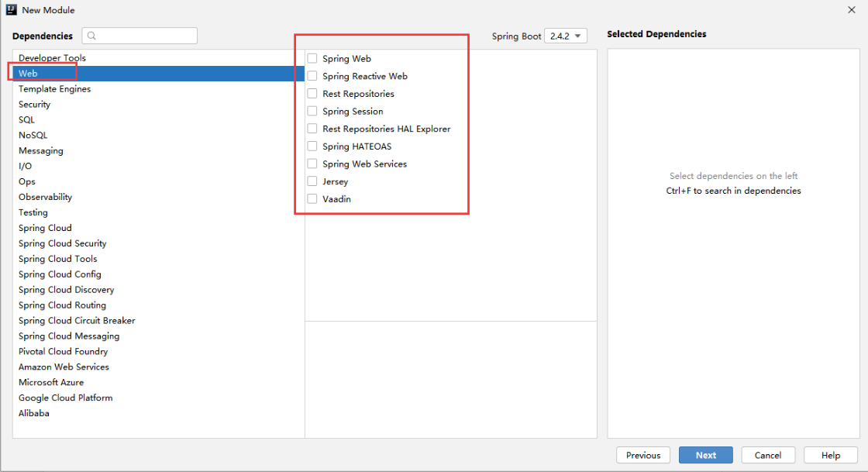Select Spring Cloud Discovery category
868x472 pixels.
158,290
